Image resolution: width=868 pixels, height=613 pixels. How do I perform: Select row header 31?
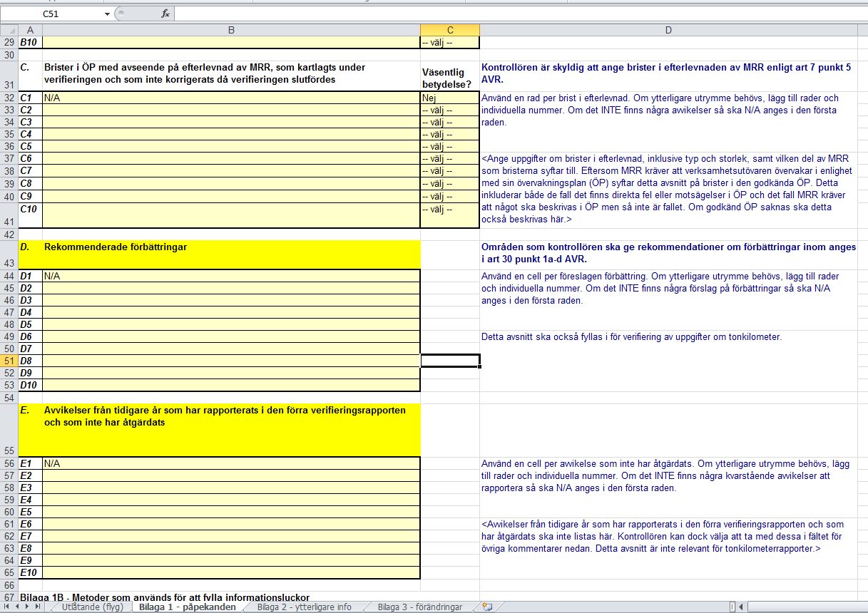pyautogui.click(x=9, y=76)
